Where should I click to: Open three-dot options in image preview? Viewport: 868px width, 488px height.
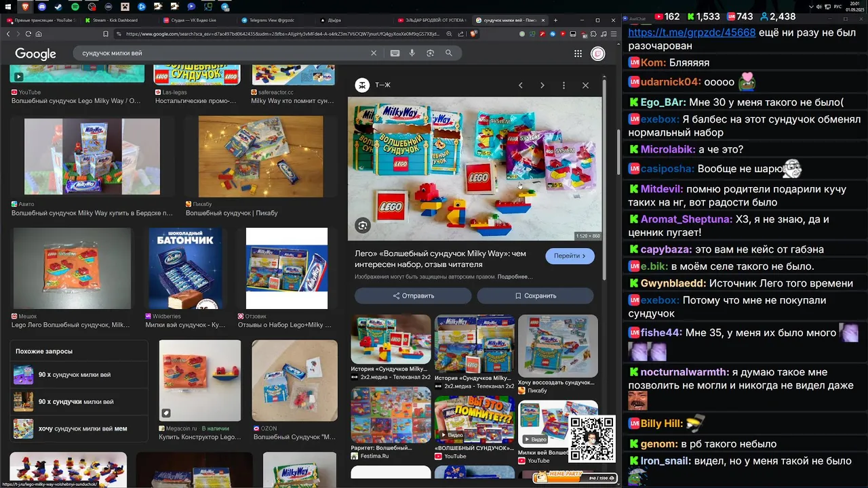564,85
